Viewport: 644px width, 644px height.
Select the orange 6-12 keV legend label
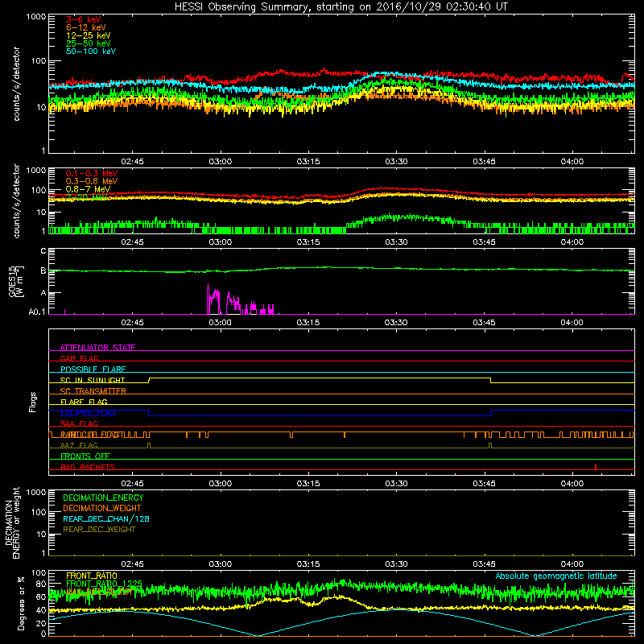(86, 27)
